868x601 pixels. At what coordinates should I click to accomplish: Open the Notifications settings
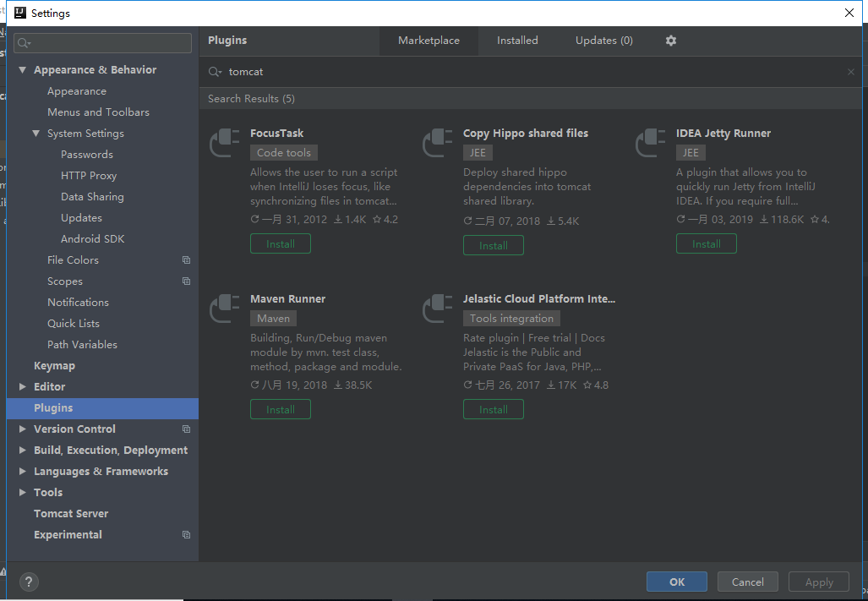coord(78,302)
